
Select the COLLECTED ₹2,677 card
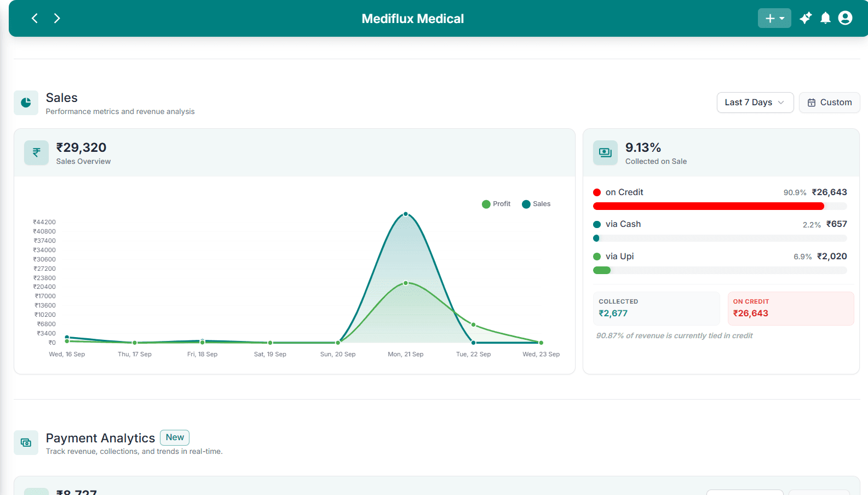pos(657,308)
